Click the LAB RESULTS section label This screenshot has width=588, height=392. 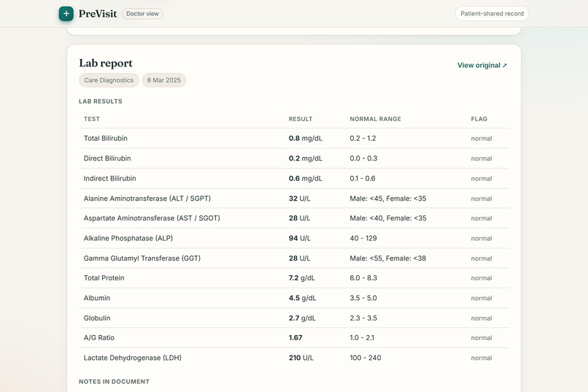coord(101,101)
